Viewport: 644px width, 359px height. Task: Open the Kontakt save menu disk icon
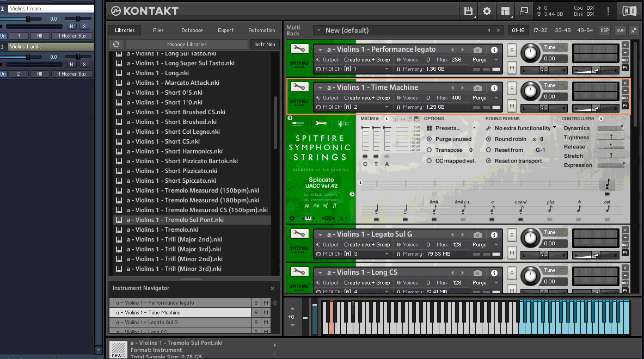468,11
